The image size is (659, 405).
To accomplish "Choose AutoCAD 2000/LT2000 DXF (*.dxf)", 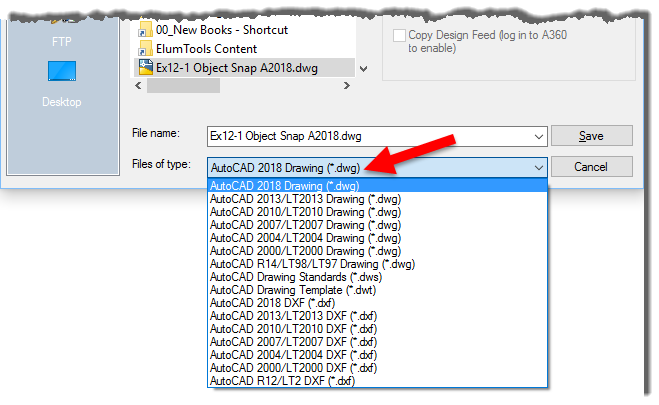I will [x=377, y=368].
